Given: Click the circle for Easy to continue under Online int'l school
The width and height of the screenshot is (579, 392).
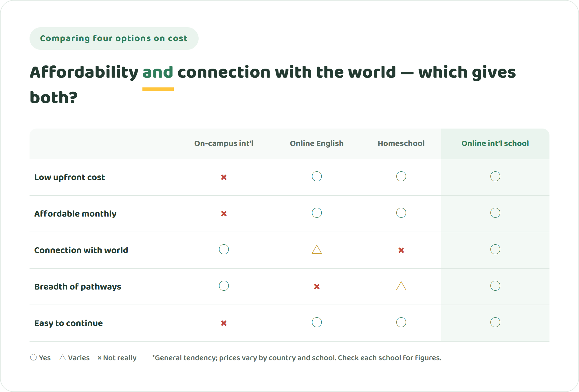Looking at the screenshot, I should tap(495, 322).
